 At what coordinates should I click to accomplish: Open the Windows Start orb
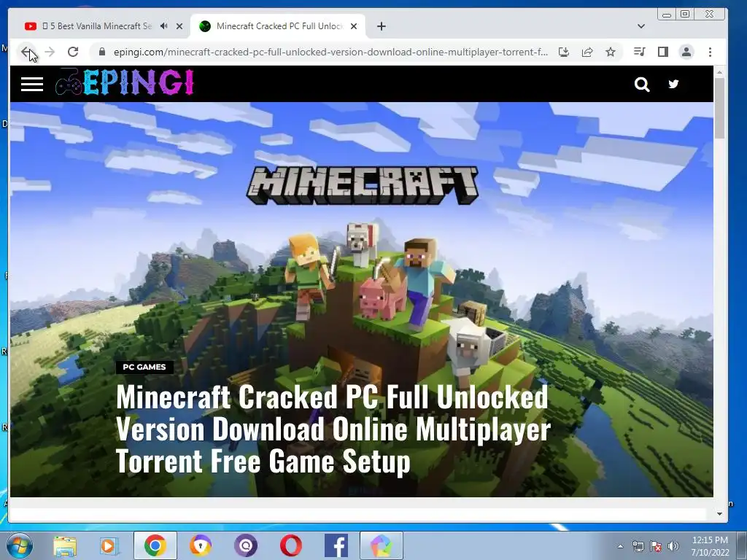coord(20,545)
